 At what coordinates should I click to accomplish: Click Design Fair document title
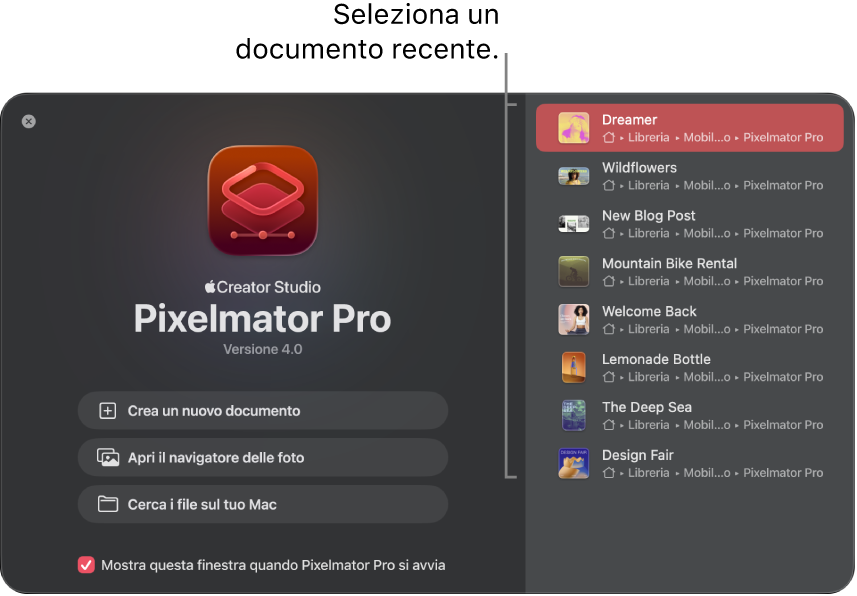point(638,455)
